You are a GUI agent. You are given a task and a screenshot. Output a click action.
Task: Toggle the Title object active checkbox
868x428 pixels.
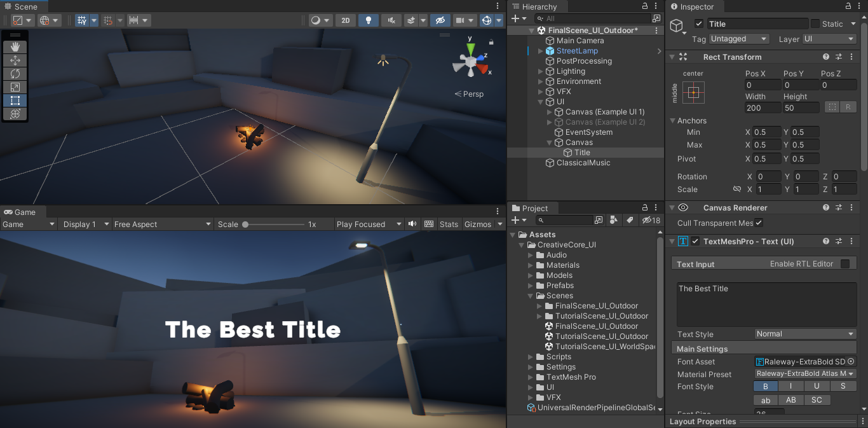click(x=699, y=24)
